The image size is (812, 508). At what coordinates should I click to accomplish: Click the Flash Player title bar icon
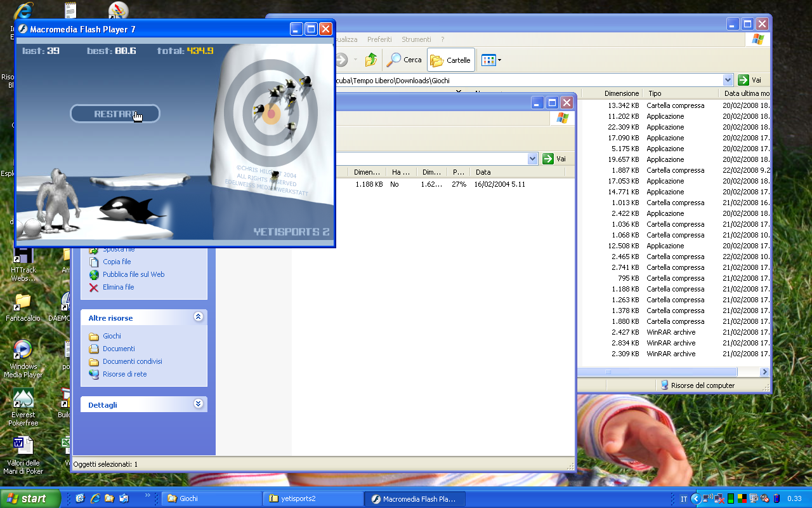point(22,29)
